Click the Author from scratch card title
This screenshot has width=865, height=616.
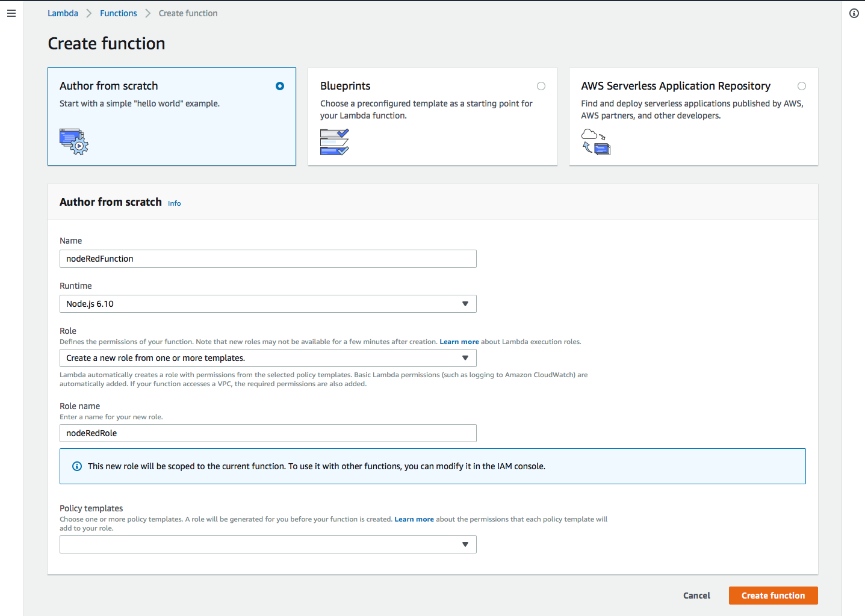click(x=109, y=86)
